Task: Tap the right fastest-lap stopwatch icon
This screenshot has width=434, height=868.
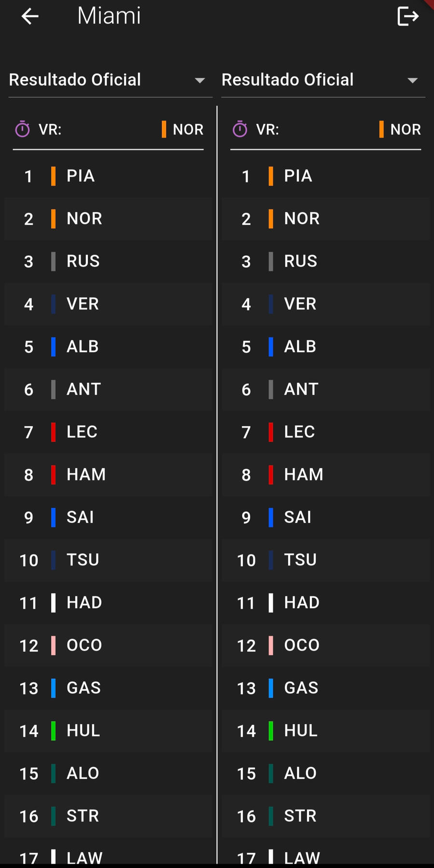Action: coord(240,129)
